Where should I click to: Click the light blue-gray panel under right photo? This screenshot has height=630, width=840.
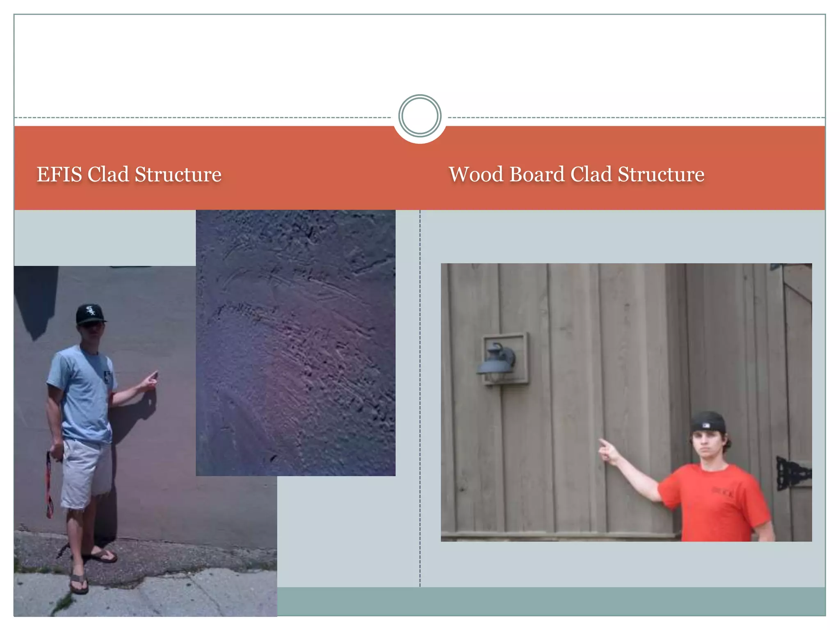623,564
